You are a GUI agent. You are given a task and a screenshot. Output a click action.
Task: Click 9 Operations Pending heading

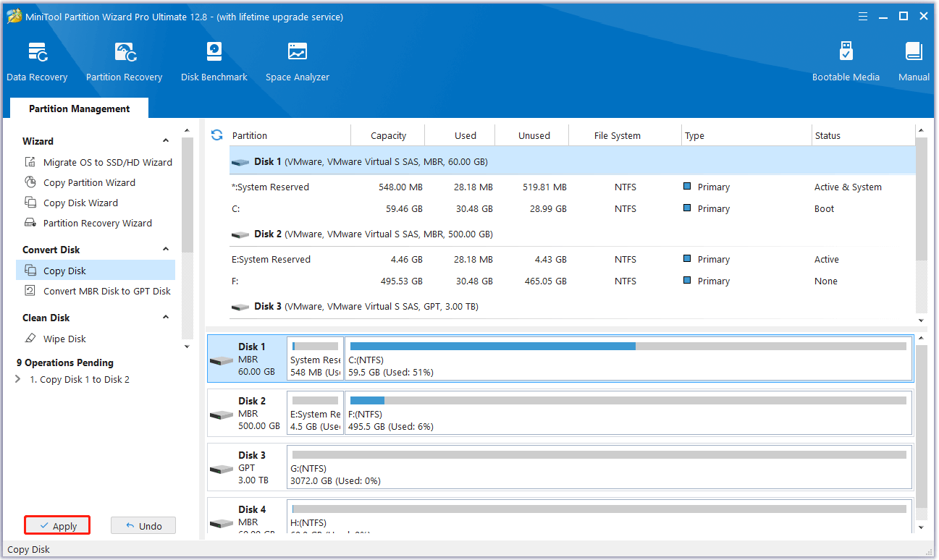pos(65,362)
